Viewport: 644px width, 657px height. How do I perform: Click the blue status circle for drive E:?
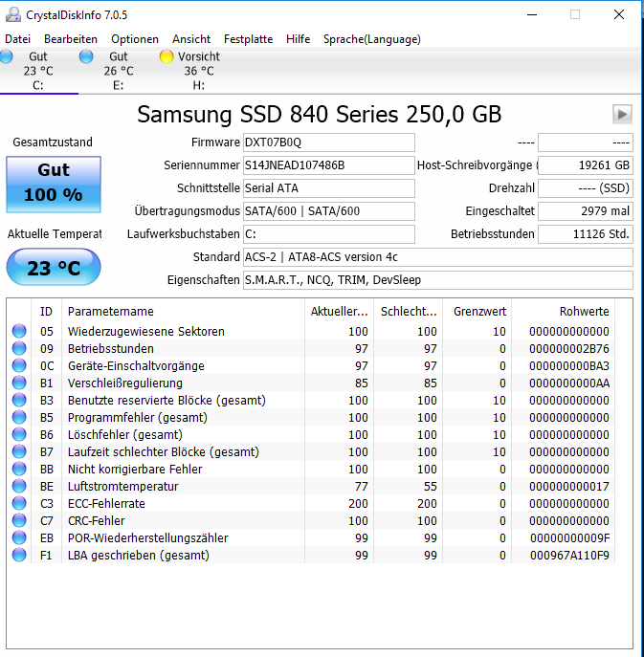click(x=86, y=56)
